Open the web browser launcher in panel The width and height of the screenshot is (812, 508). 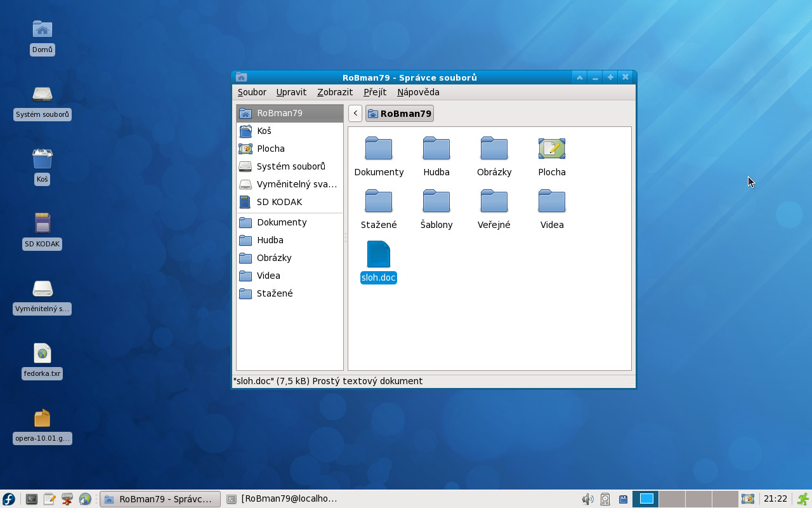coord(85,499)
